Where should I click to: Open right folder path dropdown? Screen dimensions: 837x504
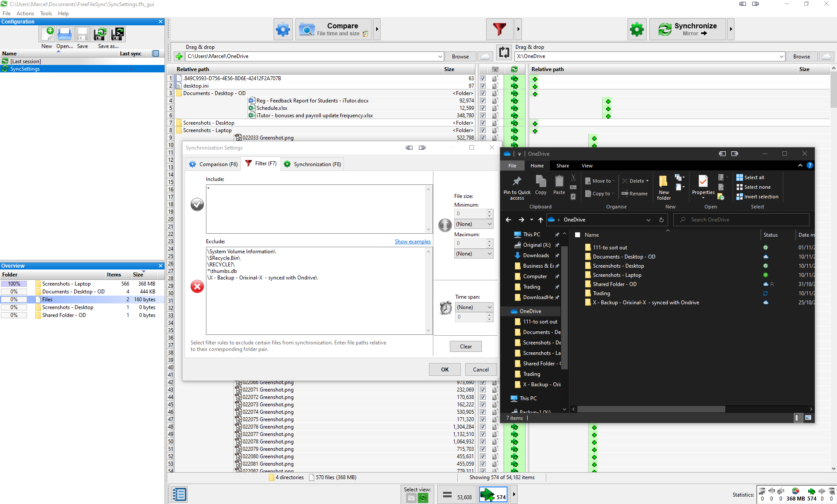point(781,56)
